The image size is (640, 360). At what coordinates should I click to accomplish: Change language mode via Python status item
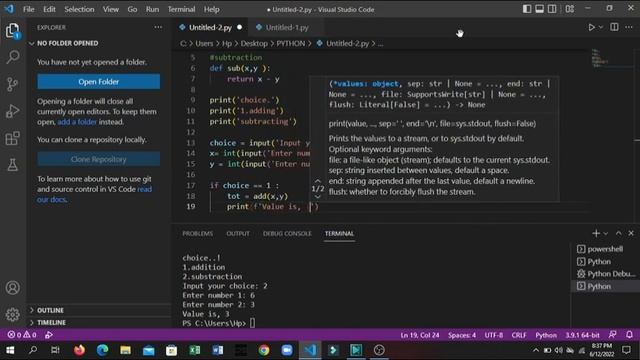point(546,335)
